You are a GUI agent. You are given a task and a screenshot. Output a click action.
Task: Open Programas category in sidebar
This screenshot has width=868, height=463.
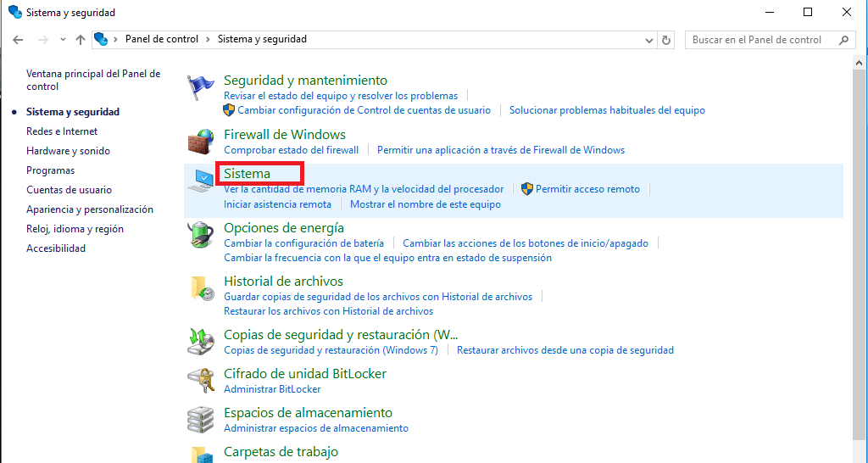click(50, 170)
